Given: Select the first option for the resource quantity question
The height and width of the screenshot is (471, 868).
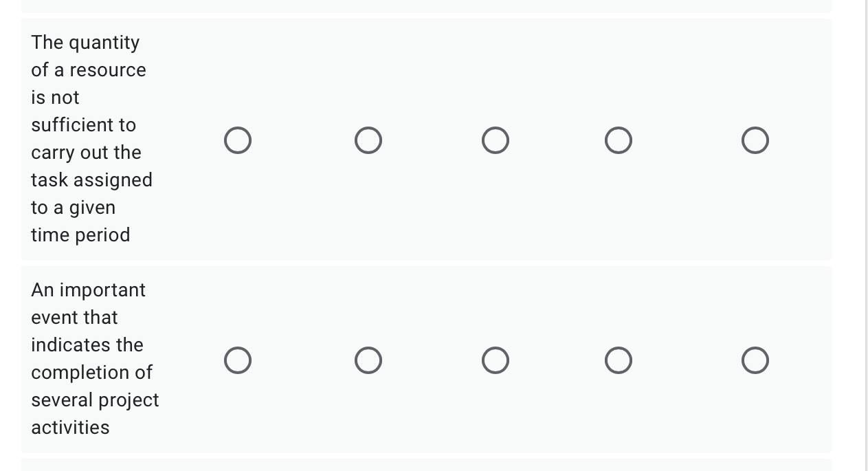Looking at the screenshot, I should [238, 140].
